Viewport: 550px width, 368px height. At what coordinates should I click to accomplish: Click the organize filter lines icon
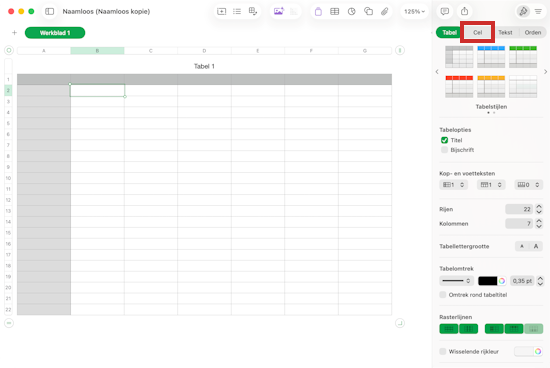[538, 12]
